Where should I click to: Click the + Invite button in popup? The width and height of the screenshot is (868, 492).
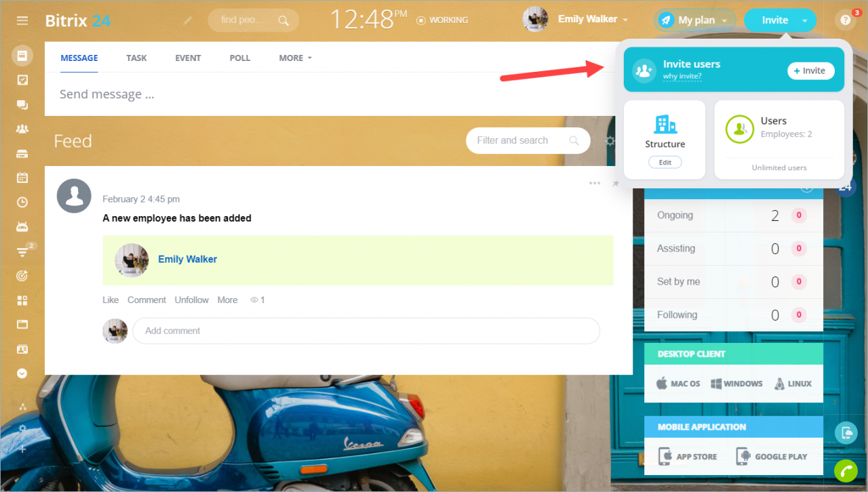point(810,70)
